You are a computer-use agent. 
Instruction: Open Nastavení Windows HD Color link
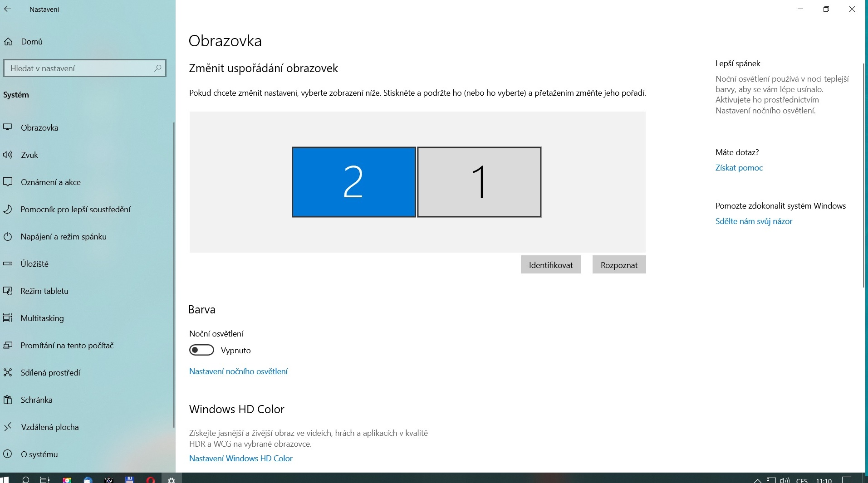pos(240,459)
